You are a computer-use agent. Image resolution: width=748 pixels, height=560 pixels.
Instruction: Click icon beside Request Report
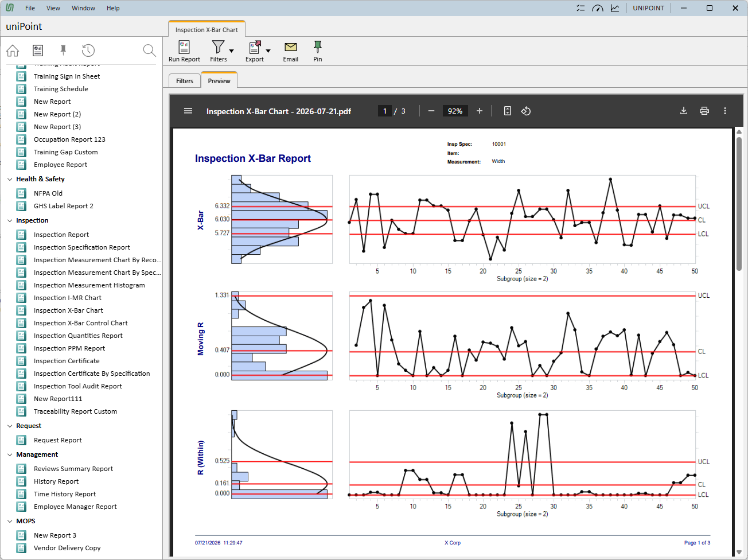(x=21, y=440)
